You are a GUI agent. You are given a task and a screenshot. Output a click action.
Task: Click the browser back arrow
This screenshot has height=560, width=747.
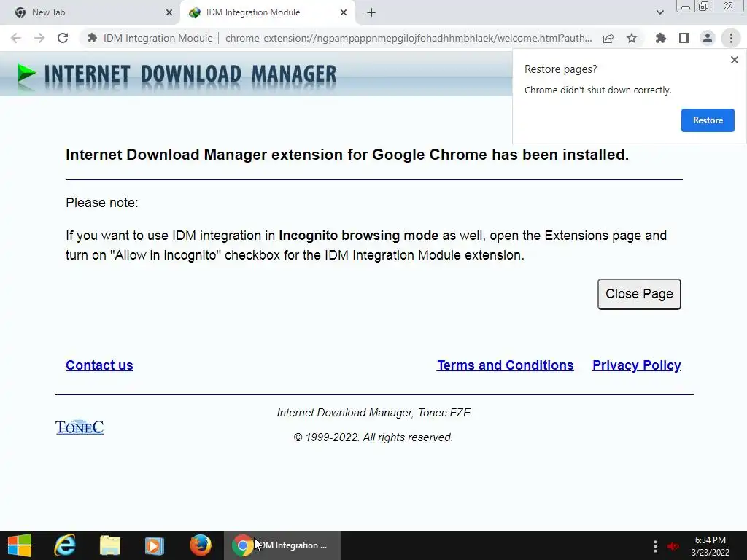coord(16,38)
